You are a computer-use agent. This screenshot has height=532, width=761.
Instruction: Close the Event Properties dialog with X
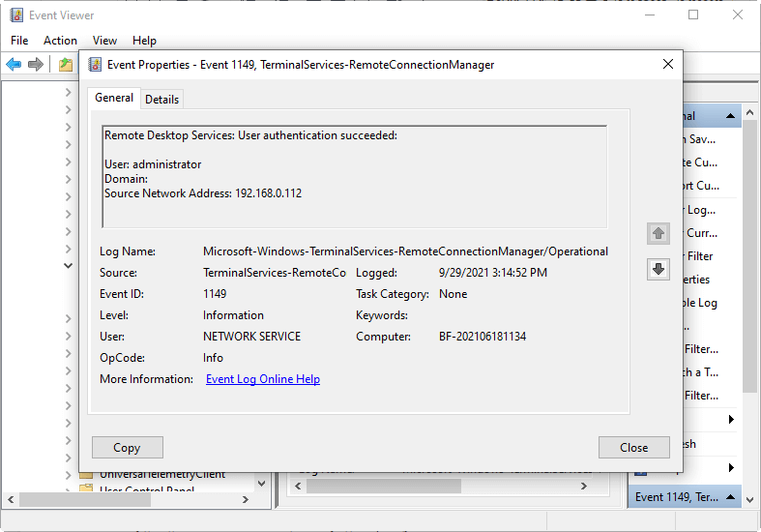pos(667,65)
